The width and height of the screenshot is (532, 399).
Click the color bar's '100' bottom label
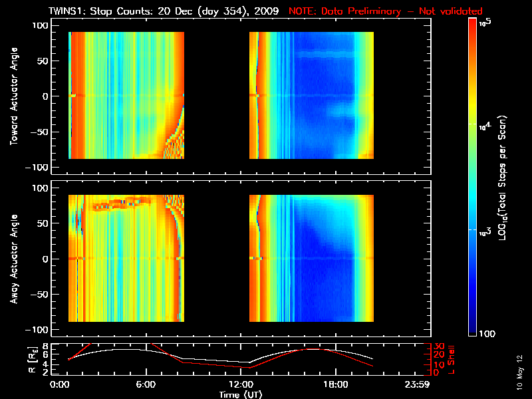487,334
